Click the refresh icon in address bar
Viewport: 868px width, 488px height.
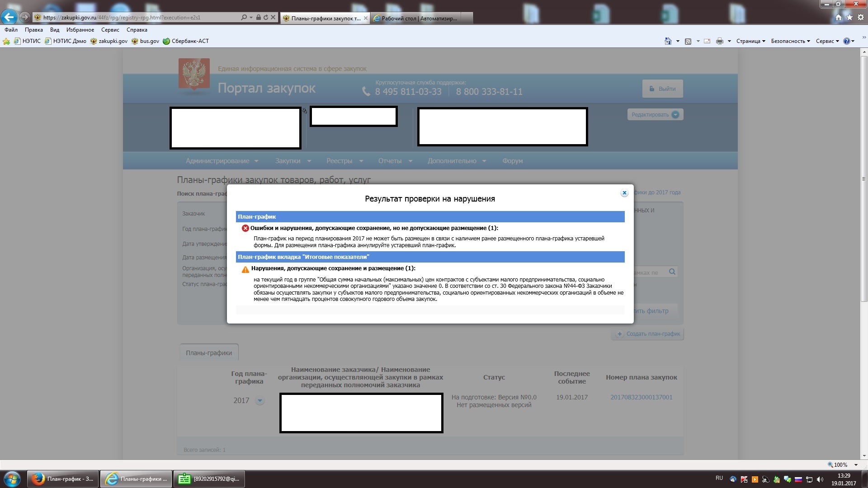(x=266, y=18)
